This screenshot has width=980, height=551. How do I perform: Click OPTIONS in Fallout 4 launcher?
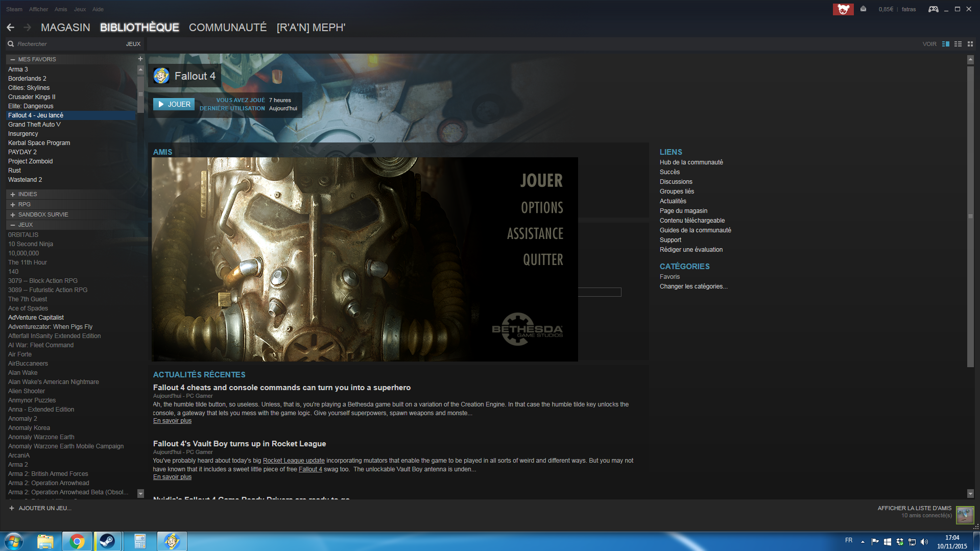(542, 207)
